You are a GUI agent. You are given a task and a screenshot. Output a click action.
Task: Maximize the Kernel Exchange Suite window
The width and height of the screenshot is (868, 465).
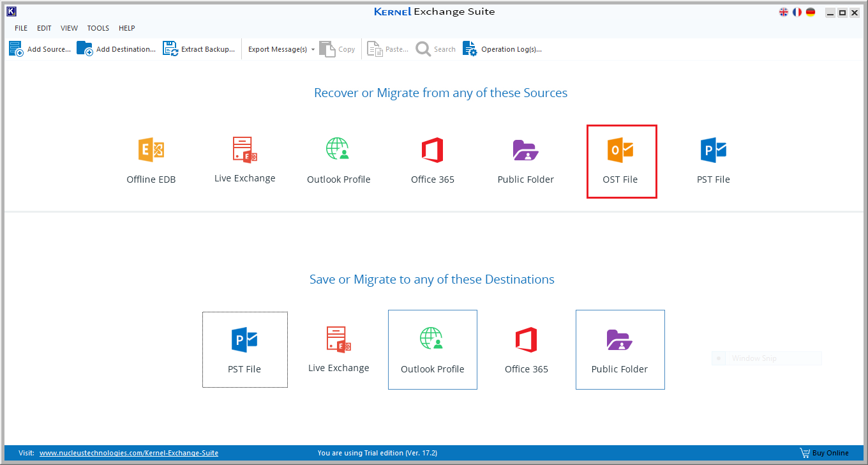tap(842, 13)
